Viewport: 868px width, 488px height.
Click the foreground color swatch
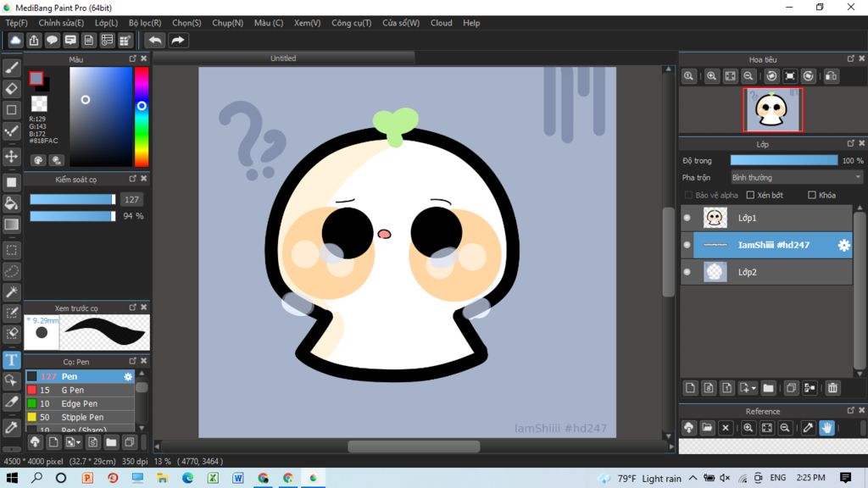(x=36, y=78)
